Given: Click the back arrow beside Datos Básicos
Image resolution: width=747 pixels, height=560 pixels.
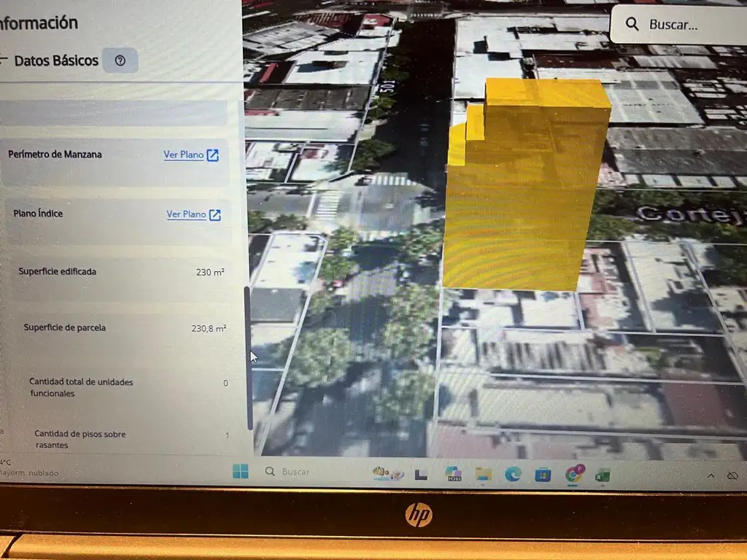Looking at the screenshot, I should (3, 60).
